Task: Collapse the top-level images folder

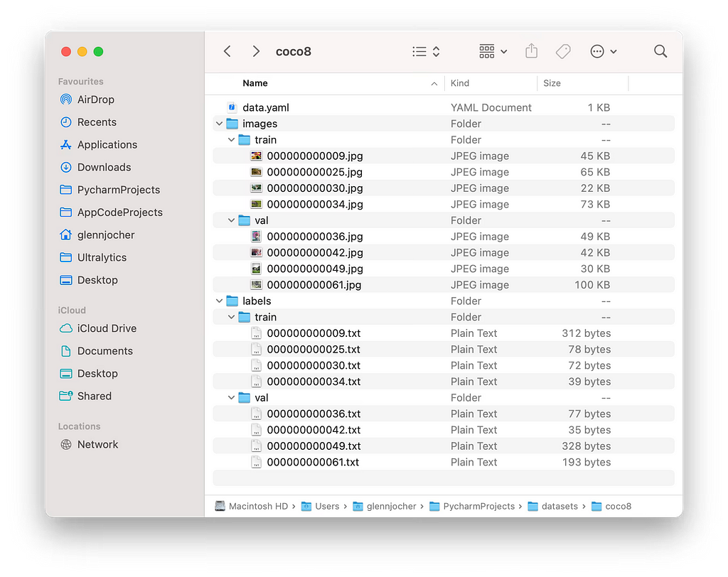Action: 219,124
